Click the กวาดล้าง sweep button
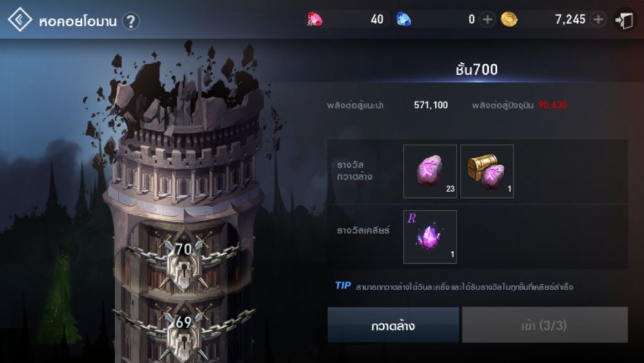The height and width of the screenshot is (363, 644). point(393,325)
